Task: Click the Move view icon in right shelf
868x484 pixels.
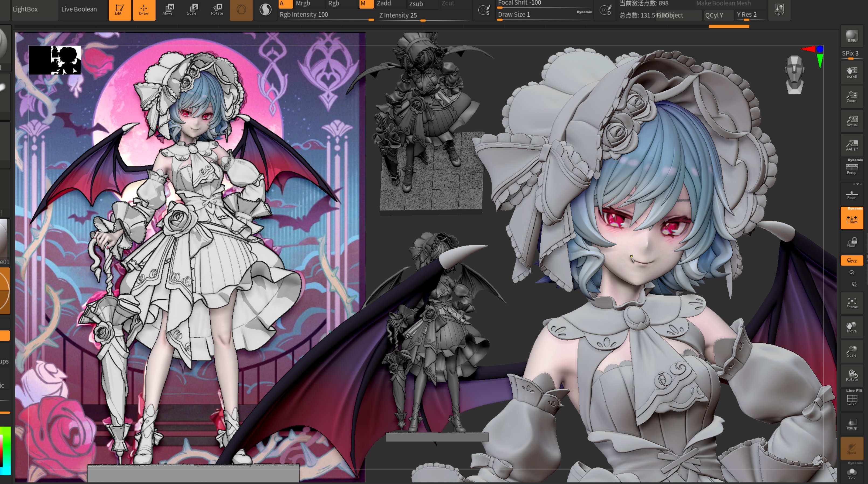Action: pyautogui.click(x=852, y=327)
